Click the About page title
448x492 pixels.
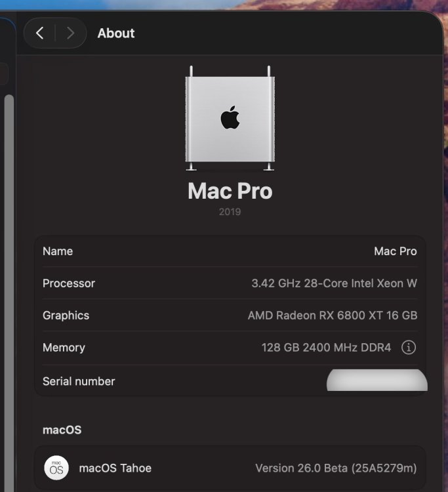116,33
